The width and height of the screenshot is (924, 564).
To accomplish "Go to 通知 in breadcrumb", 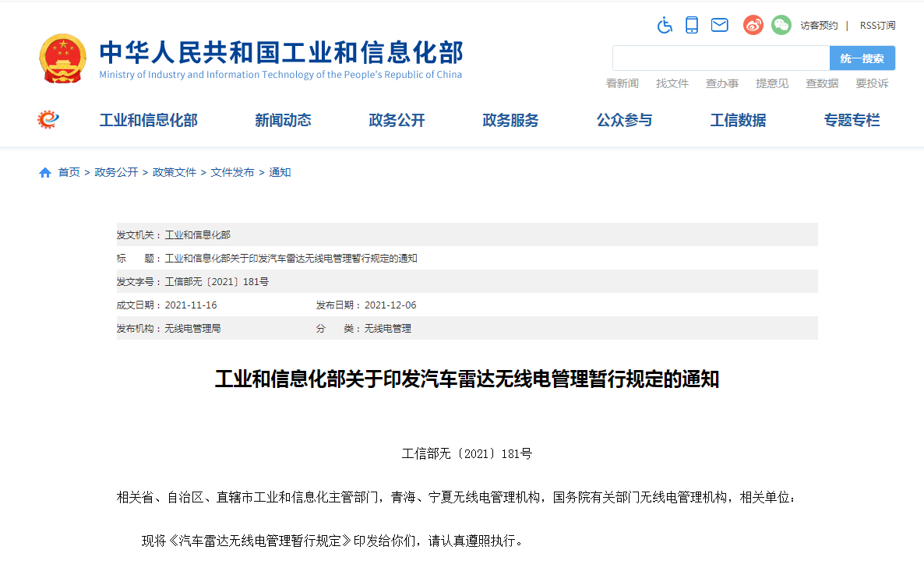I will 280,173.
